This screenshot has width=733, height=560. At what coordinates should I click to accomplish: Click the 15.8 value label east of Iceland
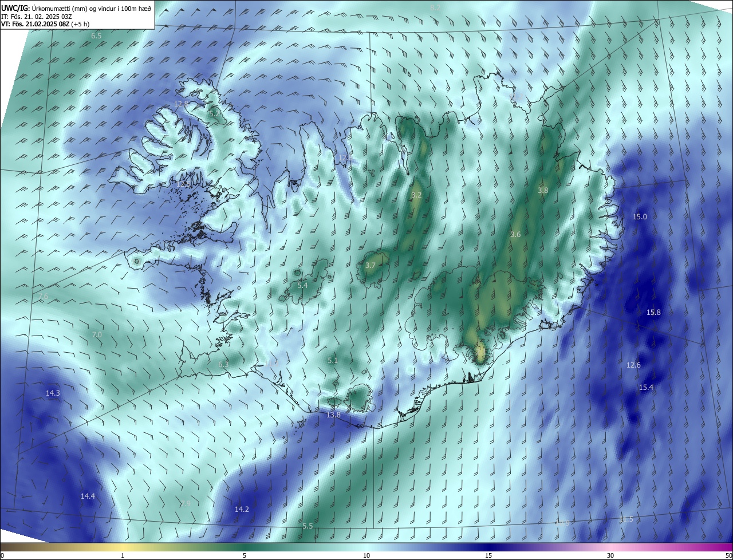[x=653, y=312]
